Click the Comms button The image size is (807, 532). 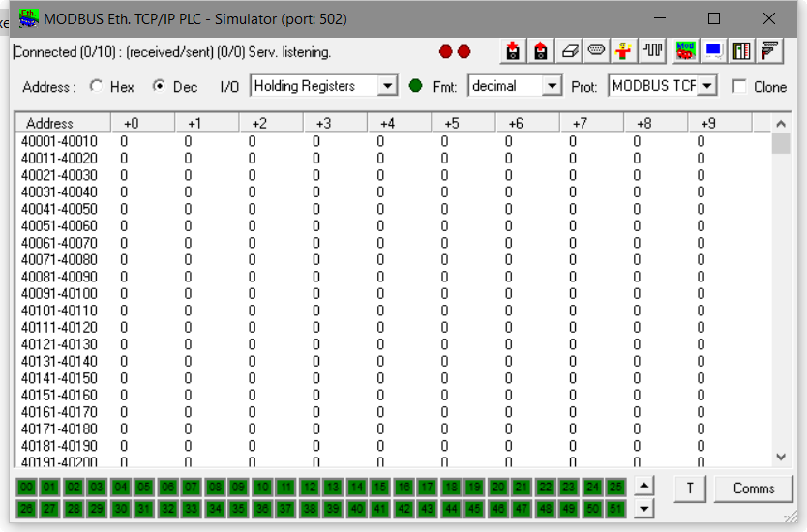[x=754, y=488]
